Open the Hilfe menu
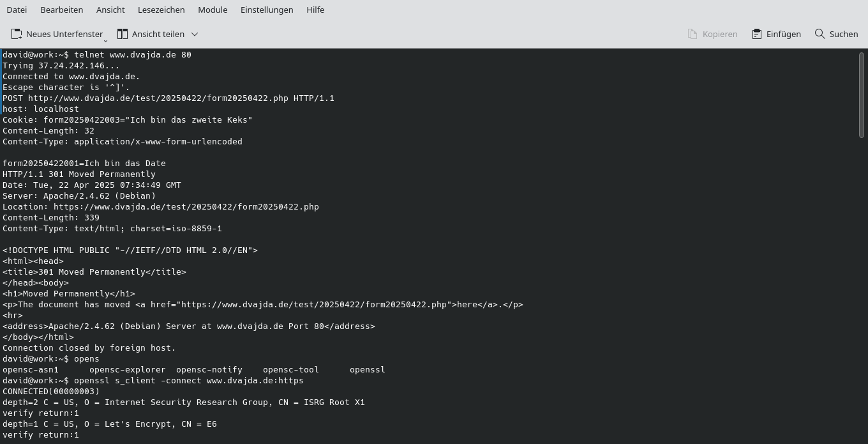The width and height of the screenshot is (868, 444). pyautogui.click(x=315, y=10)
